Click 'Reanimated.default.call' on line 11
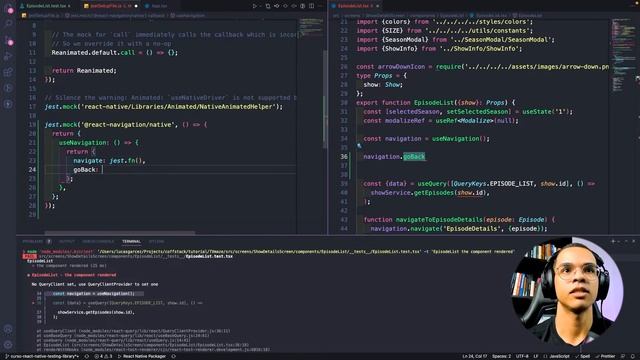Viewport: 640px width, 360px height. [93, 53]
